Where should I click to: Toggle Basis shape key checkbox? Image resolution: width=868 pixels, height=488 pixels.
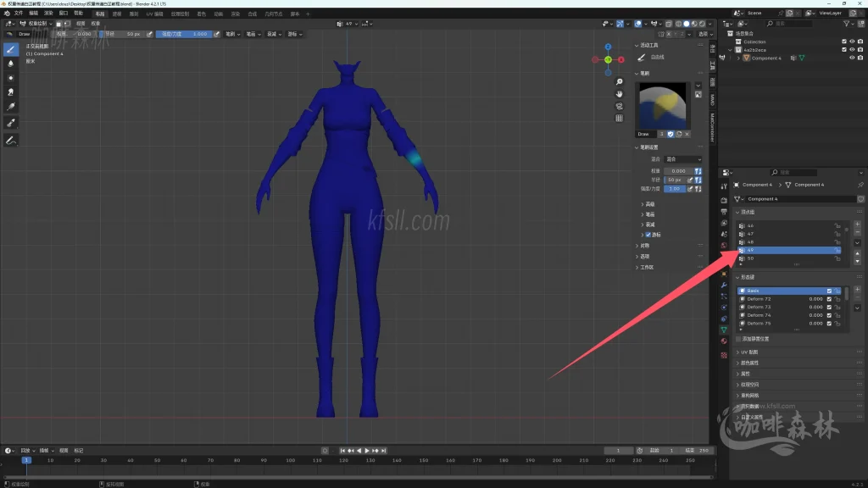click(829, 291)
